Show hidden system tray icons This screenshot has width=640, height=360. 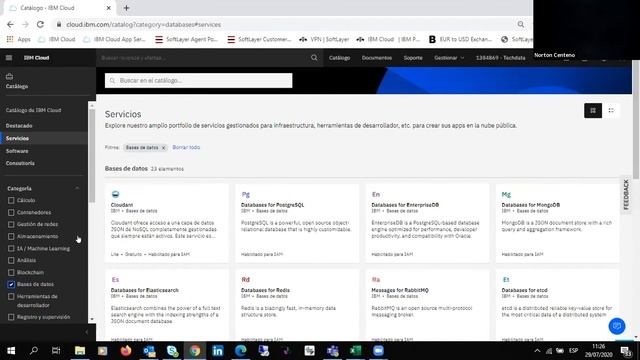537,351
